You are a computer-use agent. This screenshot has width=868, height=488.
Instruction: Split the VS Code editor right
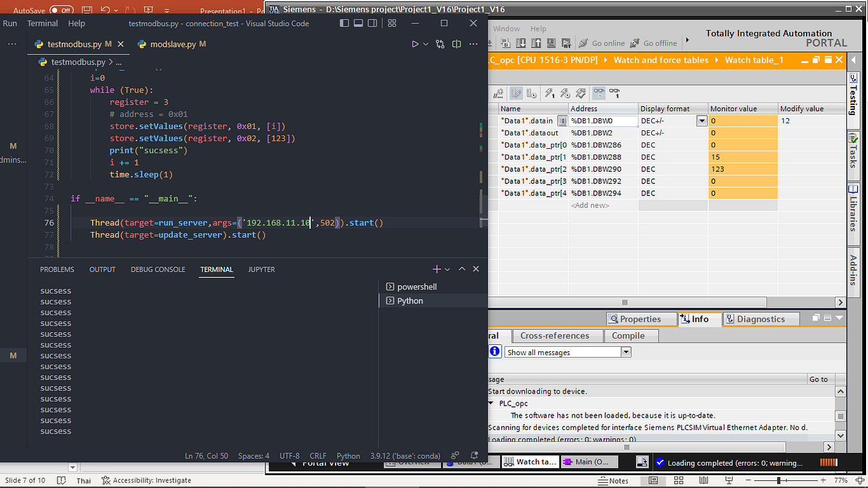[x=456, y=44]
